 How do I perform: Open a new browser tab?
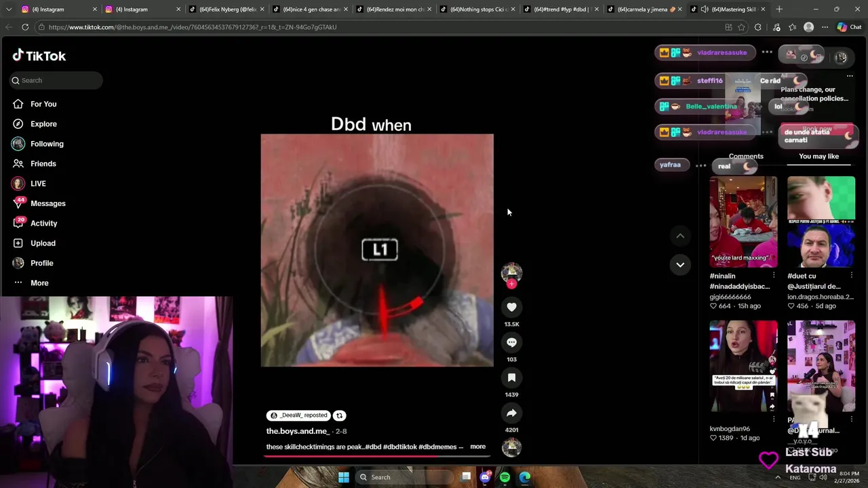tap(779, 9)
